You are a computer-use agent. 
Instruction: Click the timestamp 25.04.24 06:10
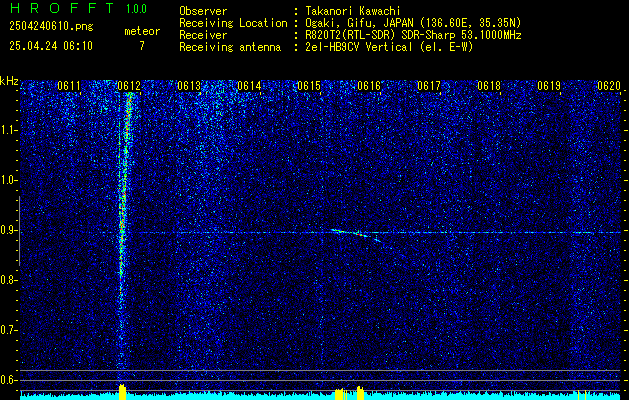(x=51, y=46)
